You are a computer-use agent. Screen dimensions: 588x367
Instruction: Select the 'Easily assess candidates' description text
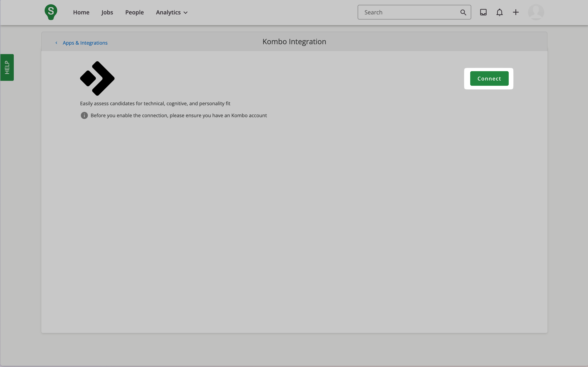click(155, 104)
